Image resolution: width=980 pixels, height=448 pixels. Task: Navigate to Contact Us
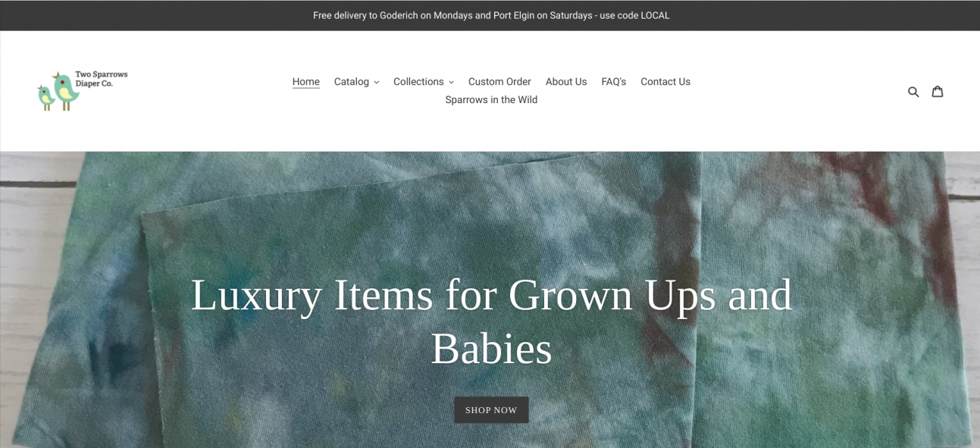click(665, 82)
